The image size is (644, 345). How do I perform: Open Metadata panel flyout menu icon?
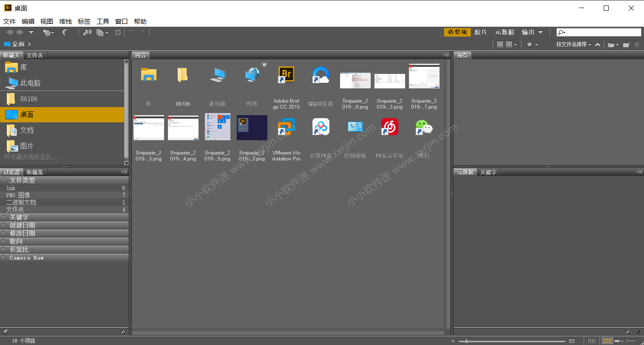coord(639,172)
